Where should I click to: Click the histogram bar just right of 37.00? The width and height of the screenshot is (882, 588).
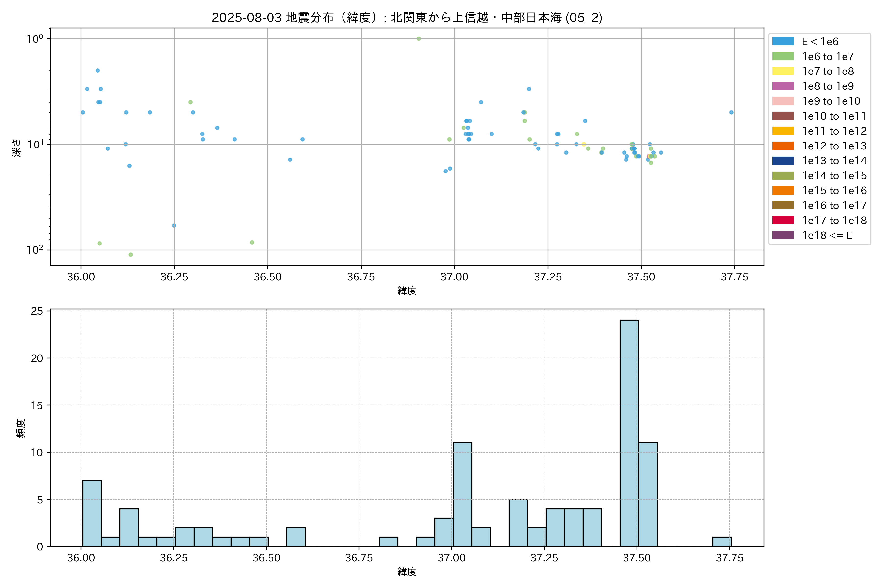click(x=462, y=494)
